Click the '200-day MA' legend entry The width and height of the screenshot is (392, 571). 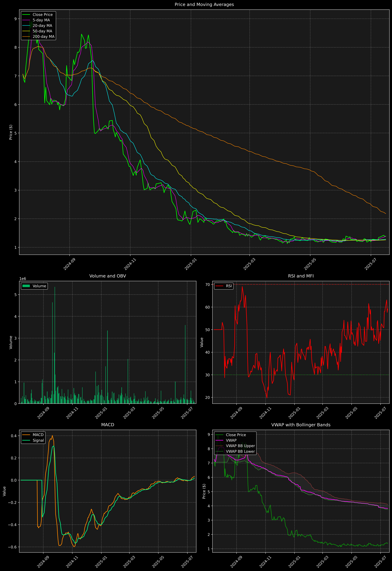pyautogui.click(x=43, y=37)
